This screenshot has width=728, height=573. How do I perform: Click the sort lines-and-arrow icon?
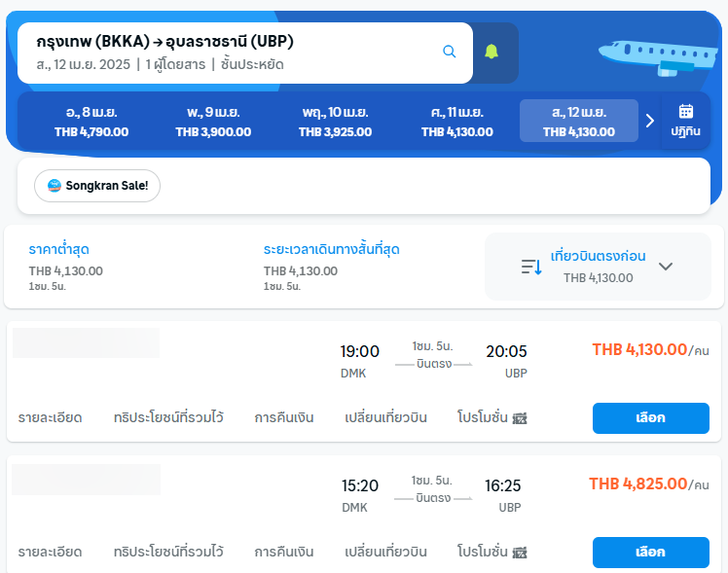click(x=531, y=267)
